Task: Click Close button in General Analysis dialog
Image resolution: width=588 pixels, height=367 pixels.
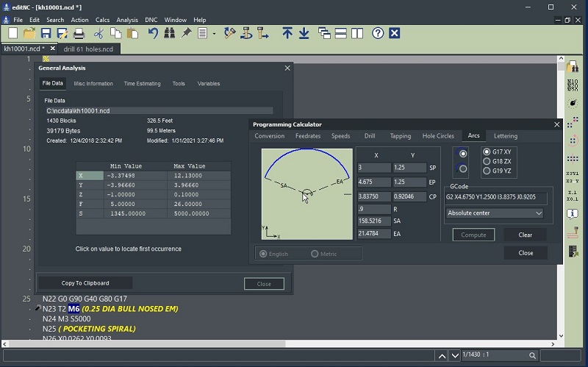Action: coord(264,284)
